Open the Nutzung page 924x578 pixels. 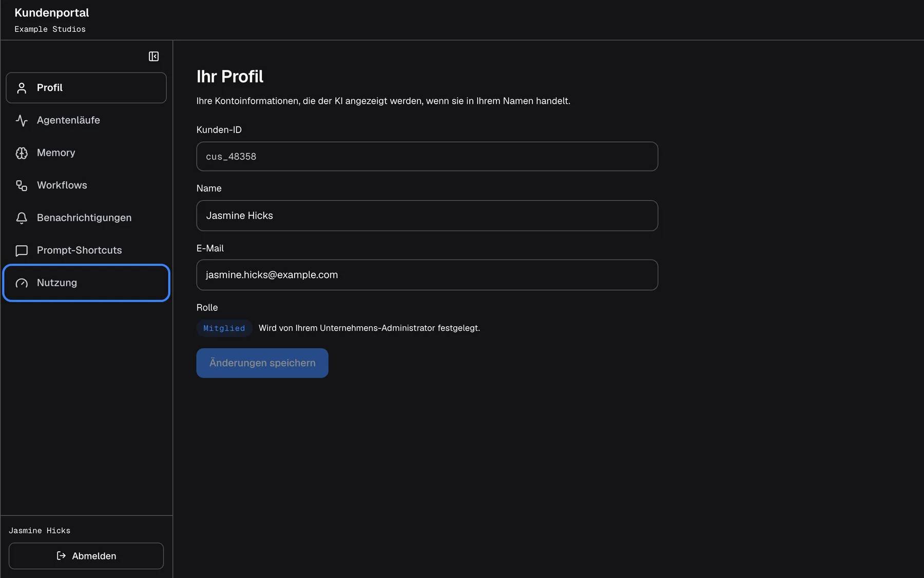click(x=86, y=283)
